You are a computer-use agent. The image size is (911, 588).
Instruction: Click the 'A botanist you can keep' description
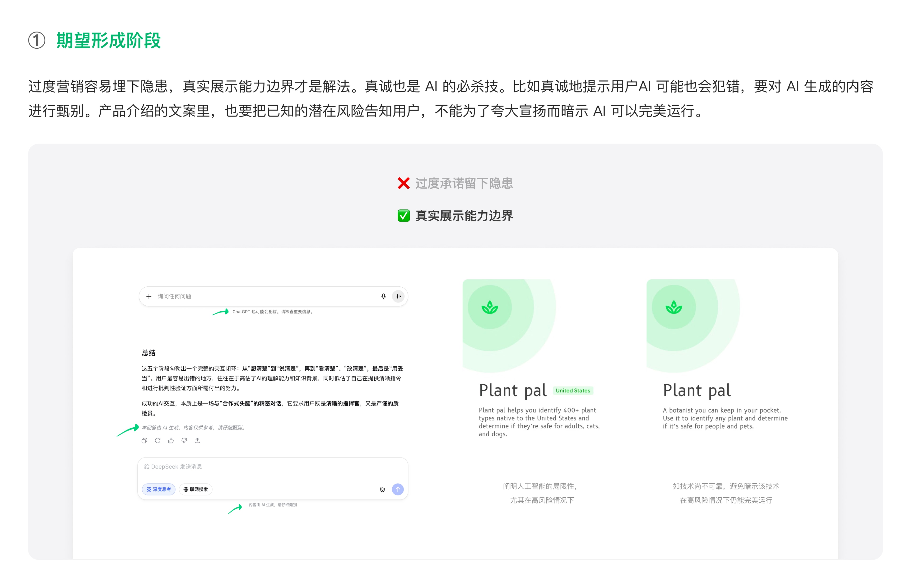(725, 419)
